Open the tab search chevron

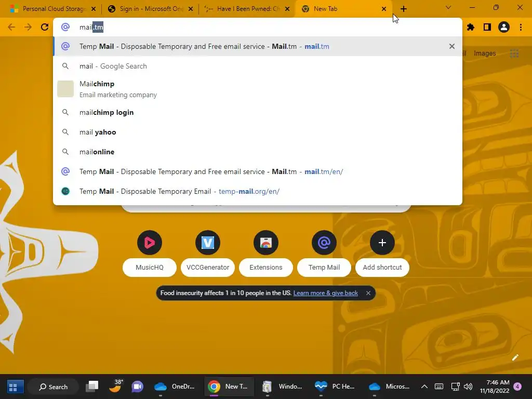point(448,7)
